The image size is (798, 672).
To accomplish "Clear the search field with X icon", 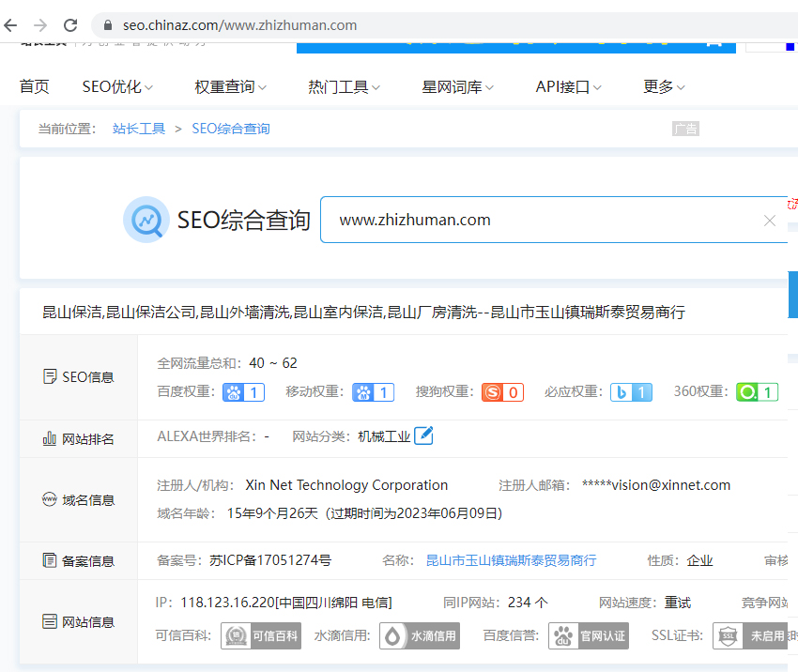I will pos(770,221).
